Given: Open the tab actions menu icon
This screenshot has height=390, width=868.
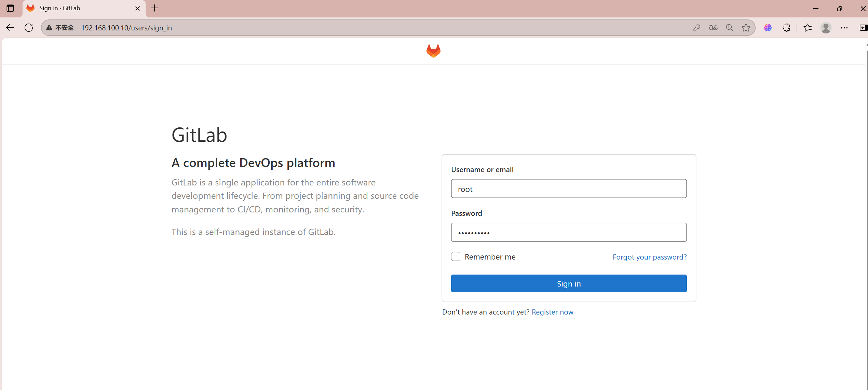Looking at the screenshot, I should [10, 8].
